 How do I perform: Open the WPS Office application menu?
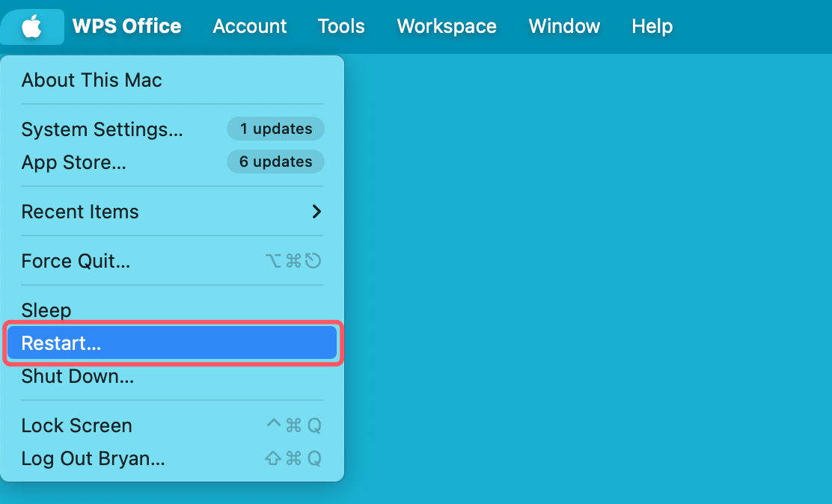126,27
